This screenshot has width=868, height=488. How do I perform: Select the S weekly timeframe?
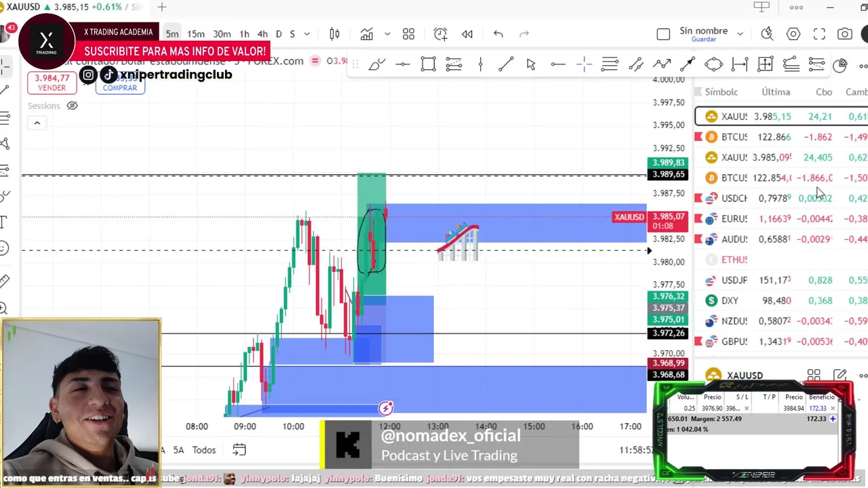click(x=292, y=34)
